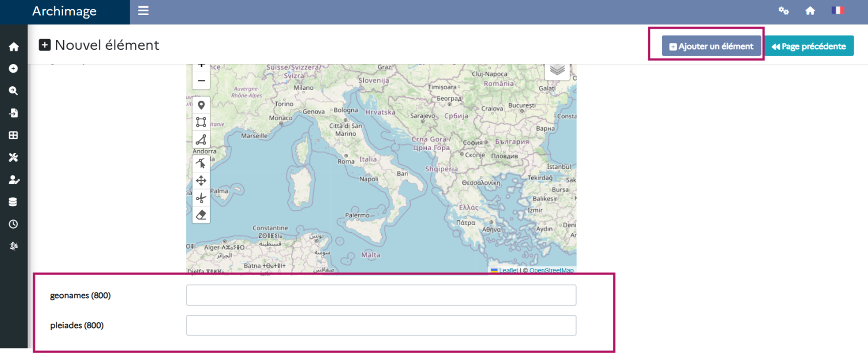The width and height of the screenshot is (868, 353).
Task: Open the home item in left sidebar
Action: click(x=13, y=47)
